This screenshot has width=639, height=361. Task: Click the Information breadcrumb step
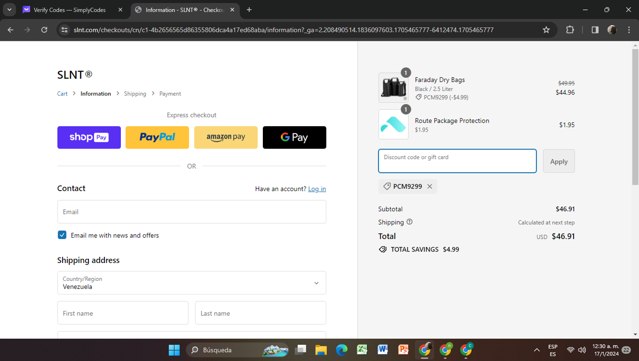coord(96,94)
